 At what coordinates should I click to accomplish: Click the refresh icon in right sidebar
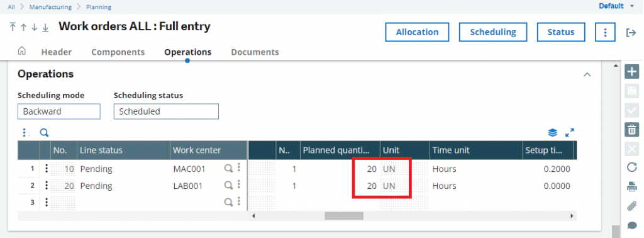click(x=631, y=167)
